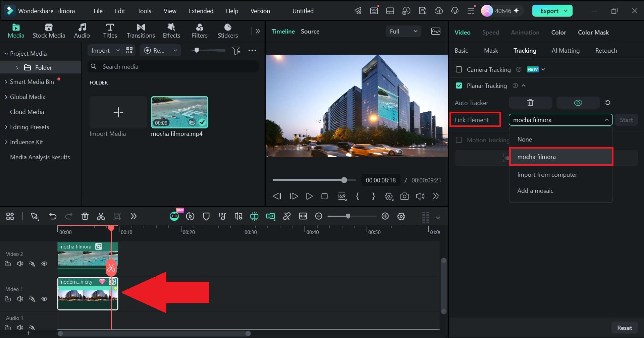644x338 pixels.
Task: Open the Audio library tab
Action: [82, 31]
